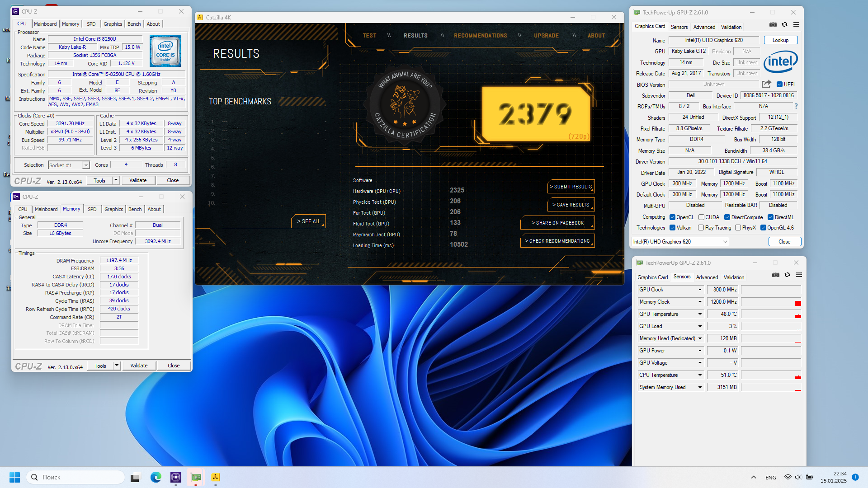Open Advanced tab in top GPU-Z
868x488 pixels.
point(704,27)
